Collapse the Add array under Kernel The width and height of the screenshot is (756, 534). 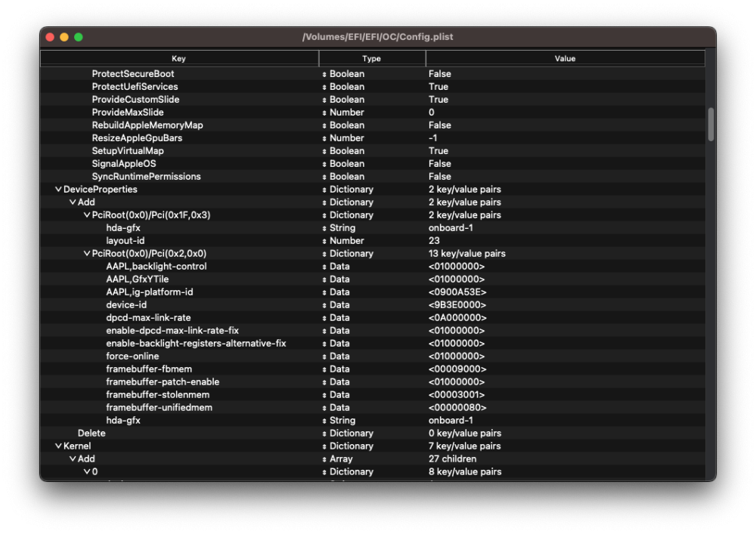tap(73, 459)
